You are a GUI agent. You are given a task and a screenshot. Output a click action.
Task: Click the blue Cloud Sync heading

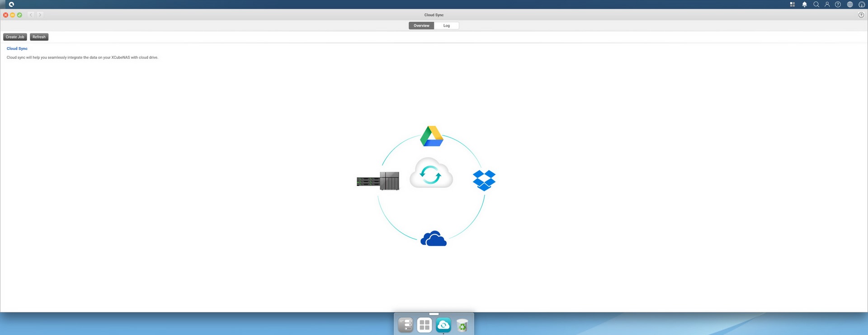pyautogui.click(x=17, y=48)
